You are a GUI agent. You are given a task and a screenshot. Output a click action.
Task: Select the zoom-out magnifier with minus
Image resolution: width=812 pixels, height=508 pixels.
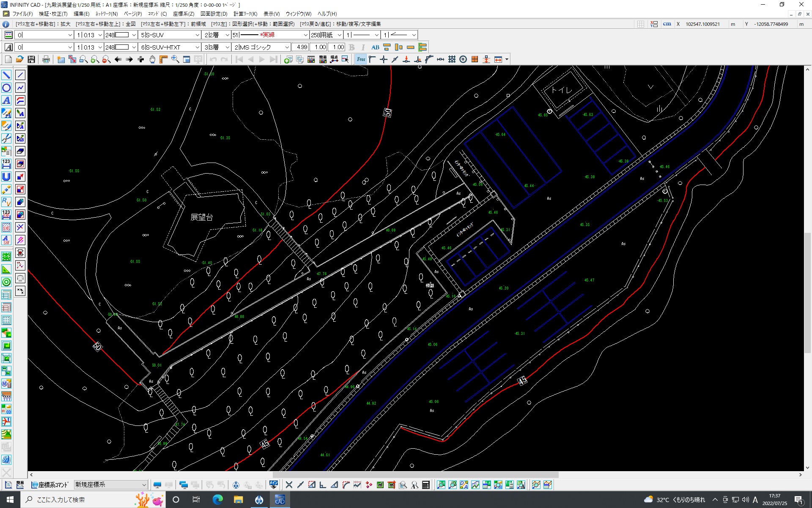point(107,59)
